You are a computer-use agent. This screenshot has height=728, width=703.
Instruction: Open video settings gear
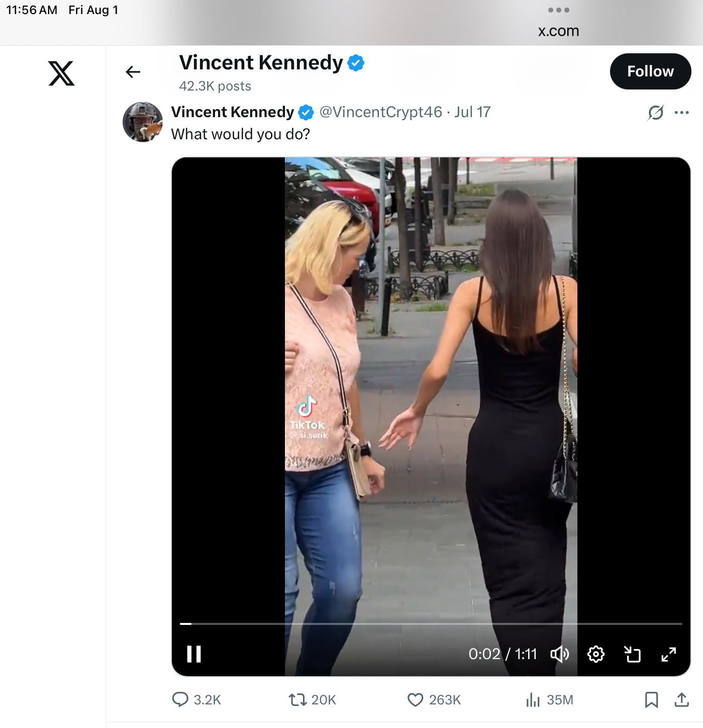(x=596, y=654)
